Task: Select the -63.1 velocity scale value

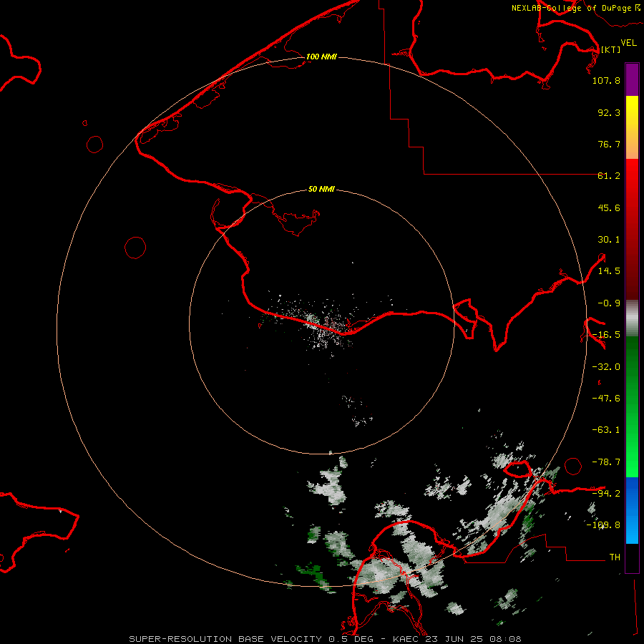Action: pyautogui.click(x=606, y=430)
